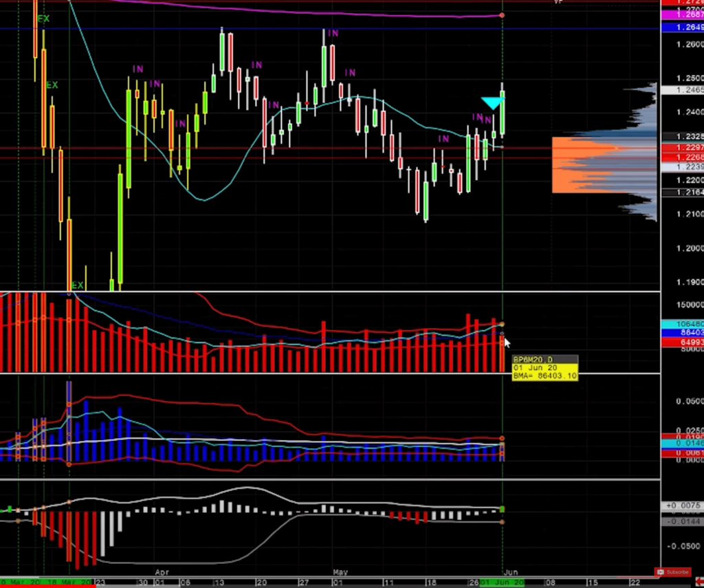Click the green square marker in the oscillator panel
704x588 pixels.
coord(503,509)
